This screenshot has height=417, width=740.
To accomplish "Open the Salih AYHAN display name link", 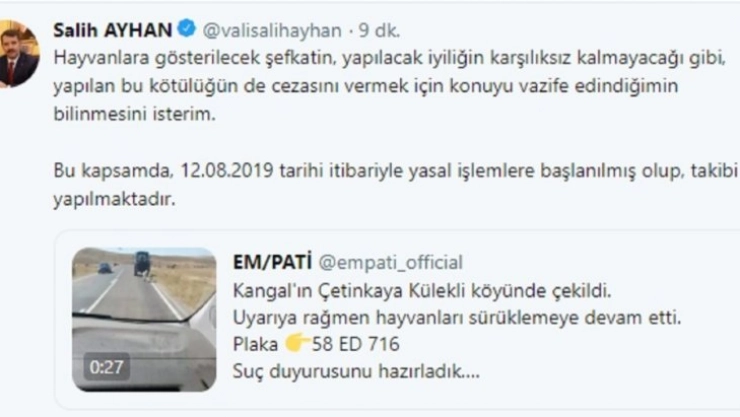I will tap(113, 30).
